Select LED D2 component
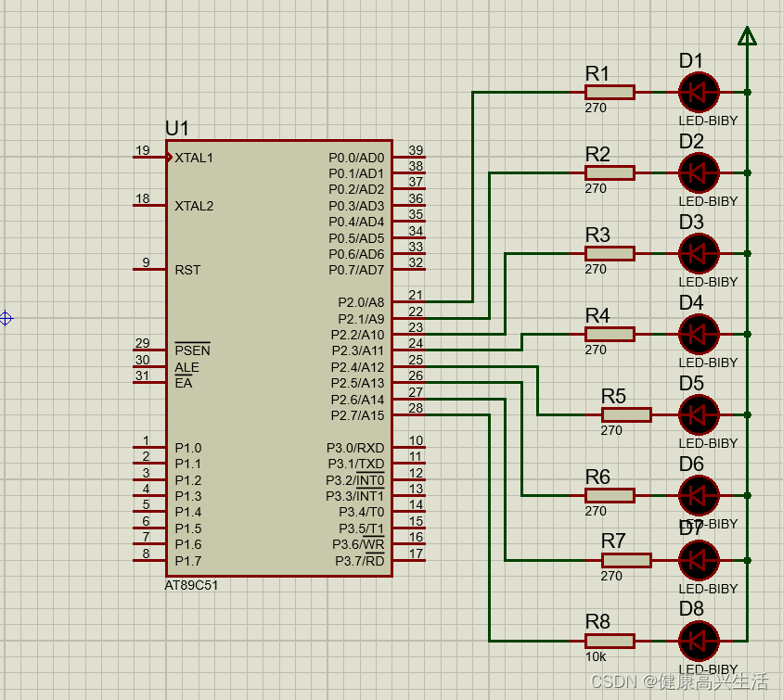Screen dimensions: 783x700 pos(699,173)
